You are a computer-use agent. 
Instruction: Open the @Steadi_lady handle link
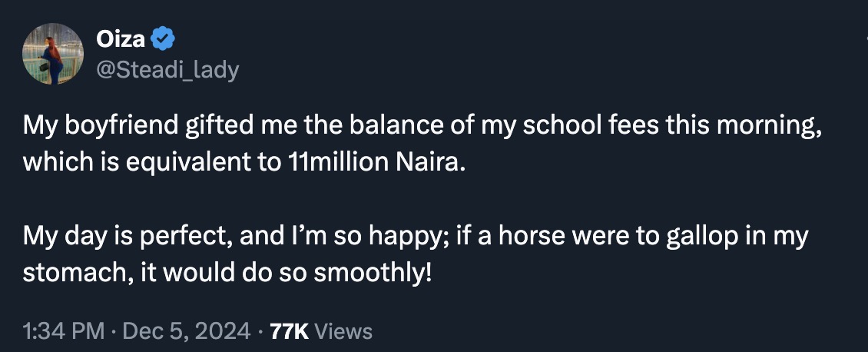point(167,70)
